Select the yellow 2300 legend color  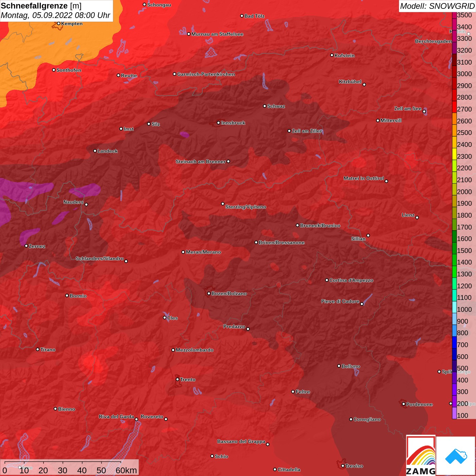[454, 154]
